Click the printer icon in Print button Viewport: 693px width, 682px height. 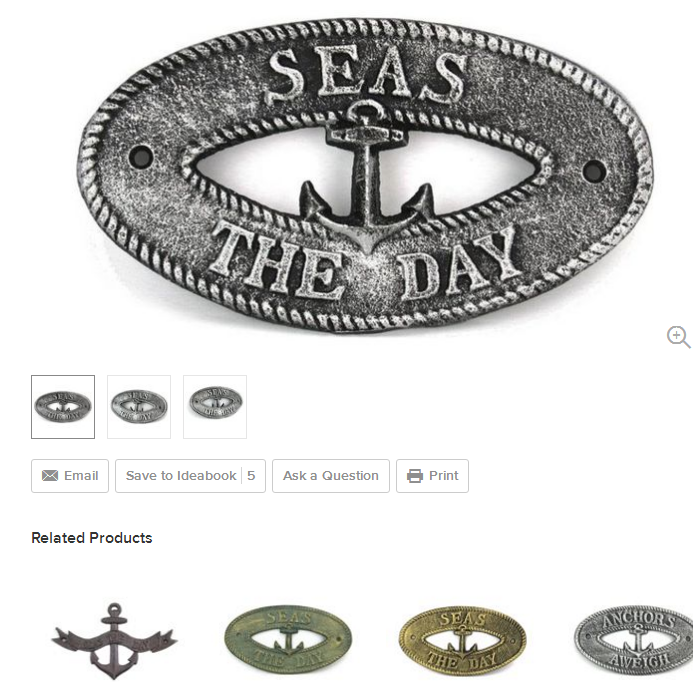(415, 476)
